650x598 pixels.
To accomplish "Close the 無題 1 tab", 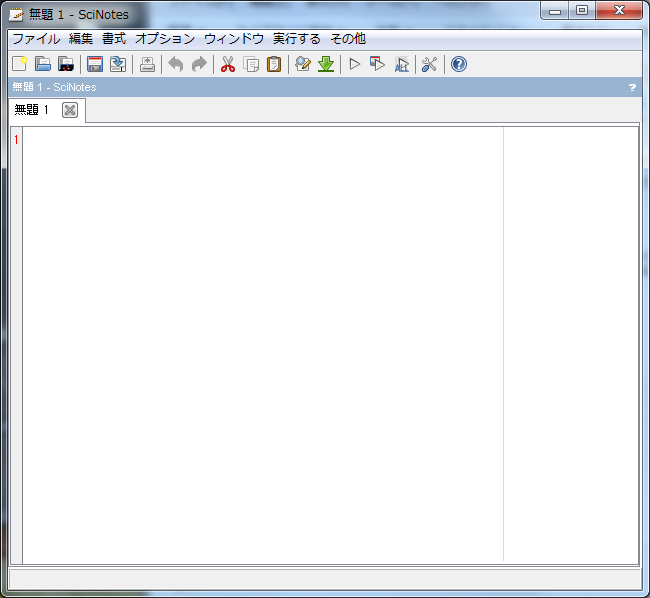I will (x=70, y=110).
